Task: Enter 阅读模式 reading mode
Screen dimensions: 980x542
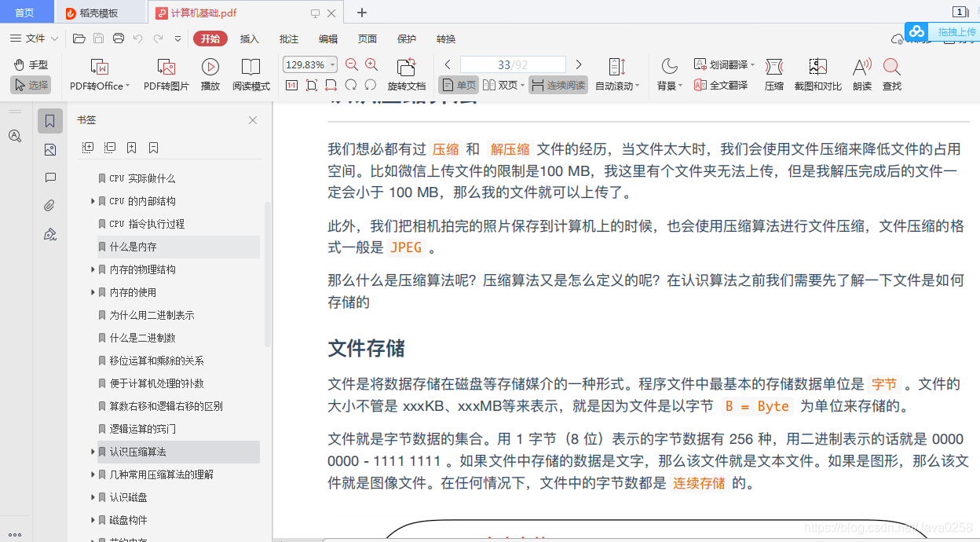Action: [251, 75]
